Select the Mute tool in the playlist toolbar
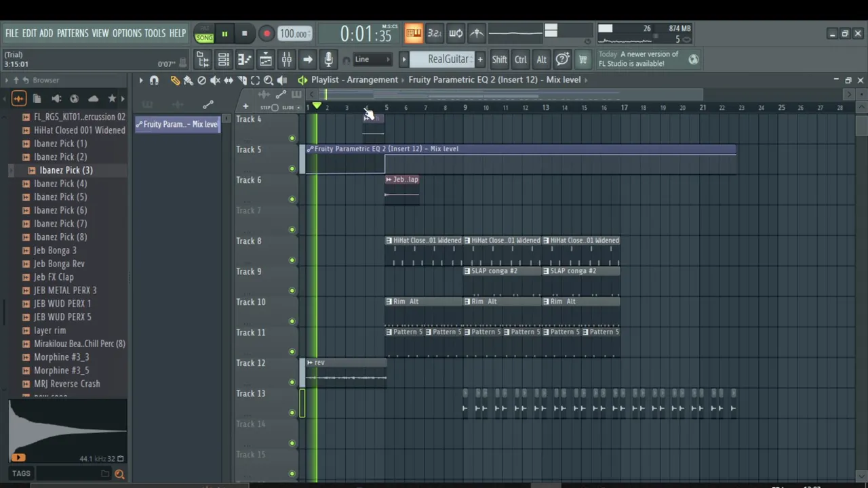This screenshot has width=868, height=488. tap(215, 80)
